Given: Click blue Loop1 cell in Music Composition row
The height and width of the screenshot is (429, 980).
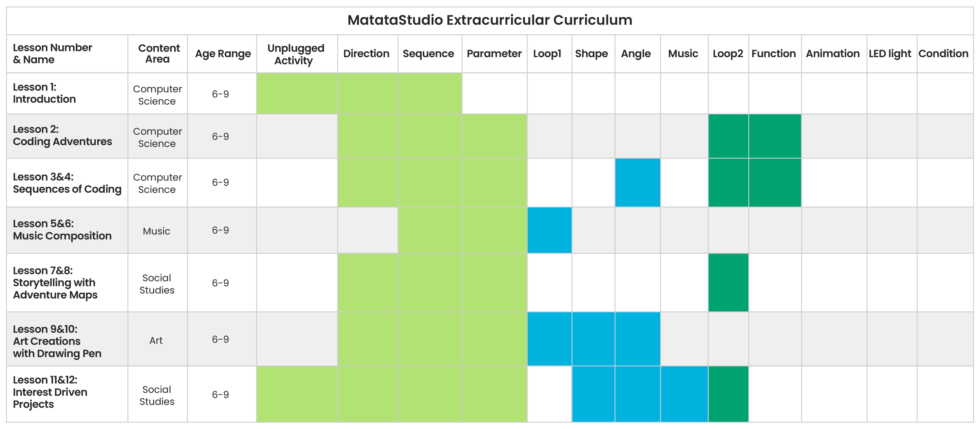Looking at the screenshot, I should click(549, 230).
